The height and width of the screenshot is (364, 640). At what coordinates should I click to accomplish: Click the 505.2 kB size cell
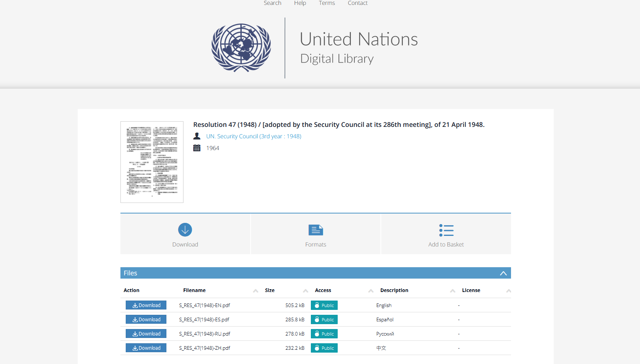pos(295,305)
